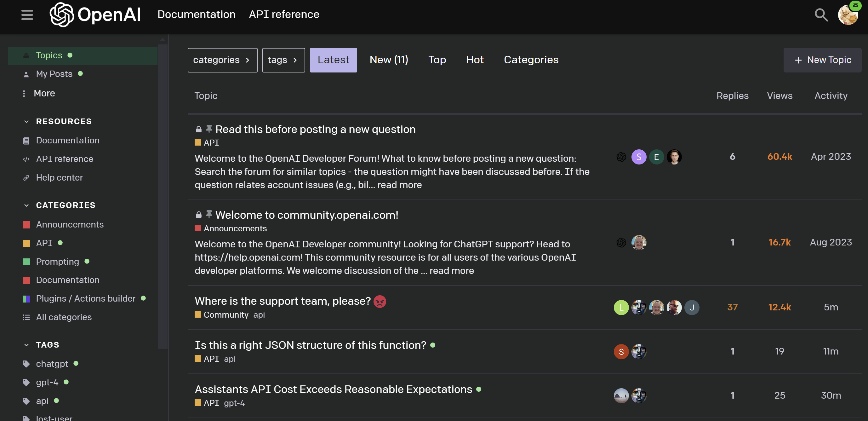
Task: Open the search magnifier icon
Action: (821, 15)
